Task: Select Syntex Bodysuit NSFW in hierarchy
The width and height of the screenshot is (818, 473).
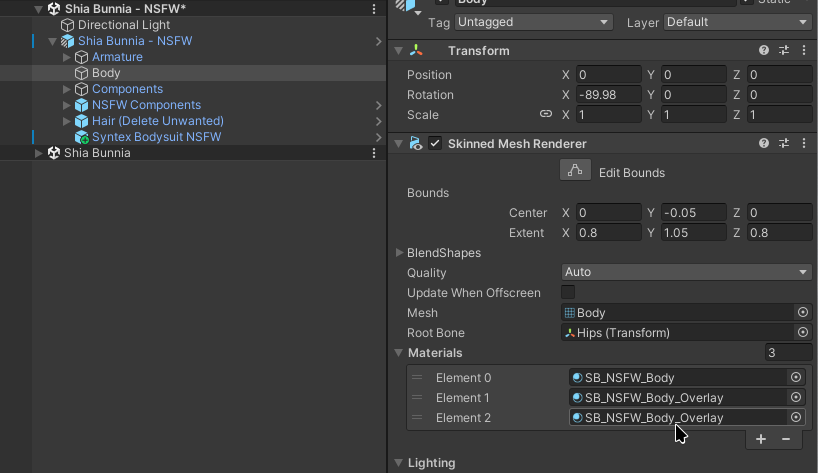Action: click(x=156, y=137)
